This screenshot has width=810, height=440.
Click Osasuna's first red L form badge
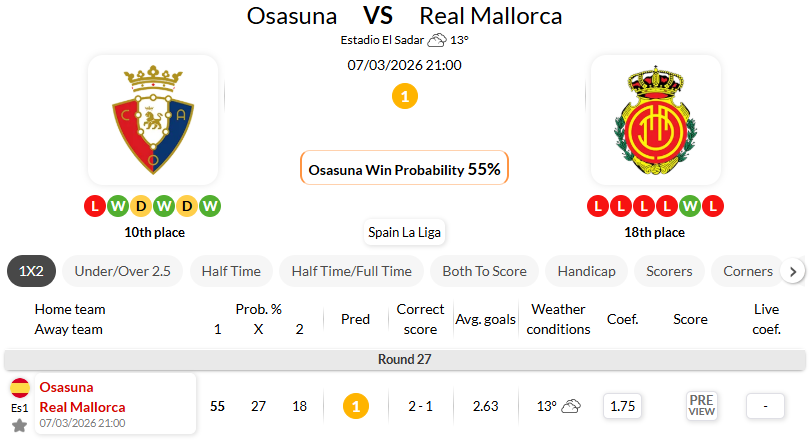coord(95,207)
